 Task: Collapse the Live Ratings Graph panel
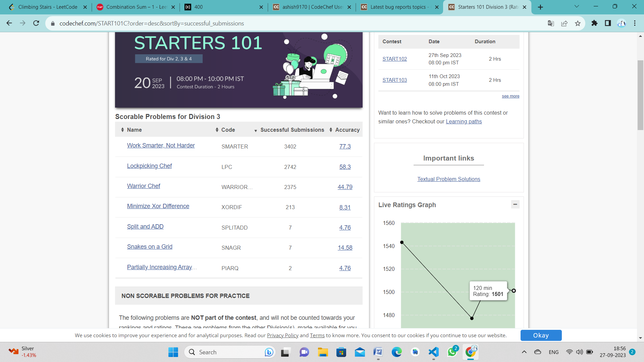pos(515,204)
